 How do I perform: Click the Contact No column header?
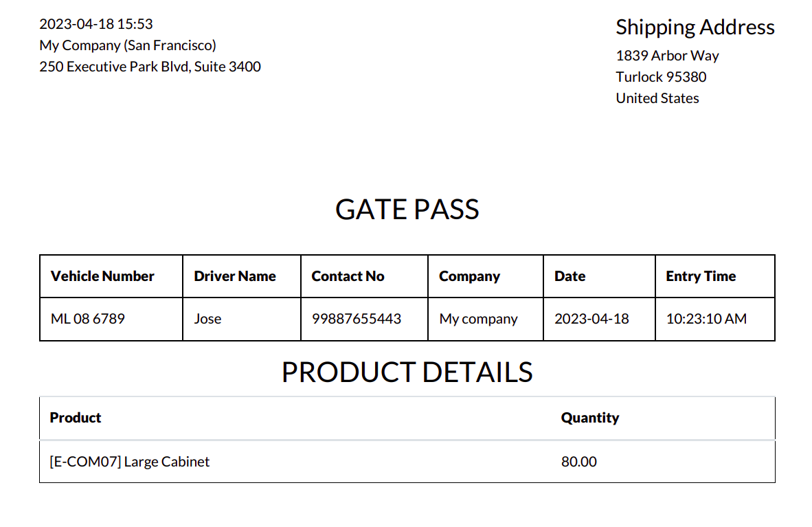[348, 276]
